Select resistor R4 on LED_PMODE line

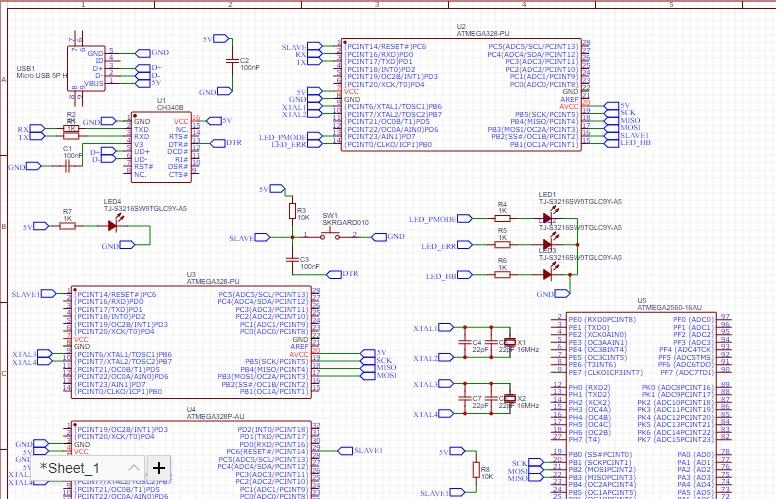(x=502, y=218)
